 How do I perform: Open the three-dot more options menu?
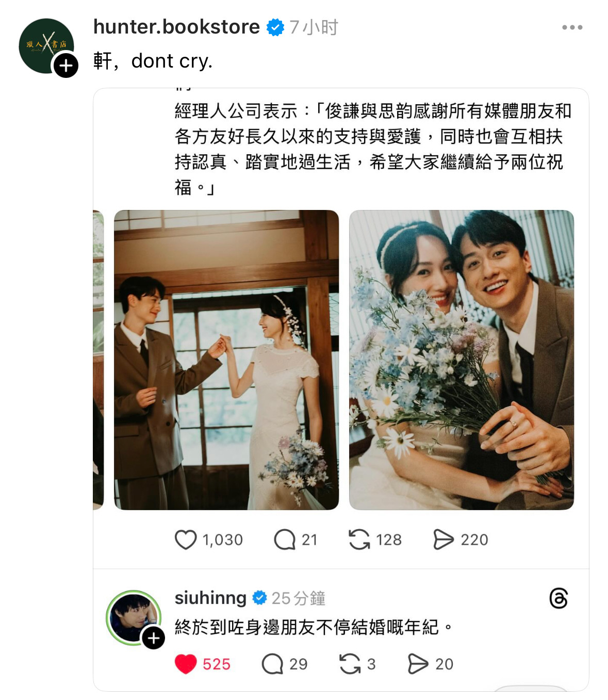click(572, 27)
